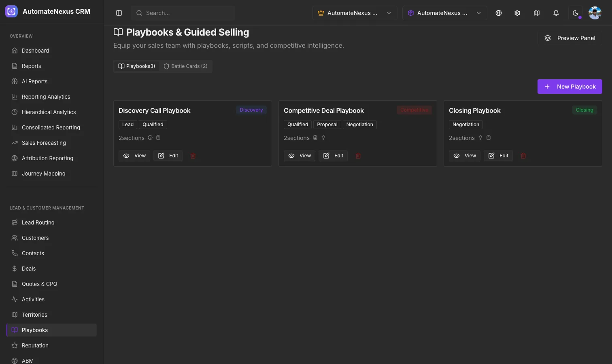The height and width of the screenshot is (364, 612).
Task: Click the map icon in top bar
Action: [537, 13]
